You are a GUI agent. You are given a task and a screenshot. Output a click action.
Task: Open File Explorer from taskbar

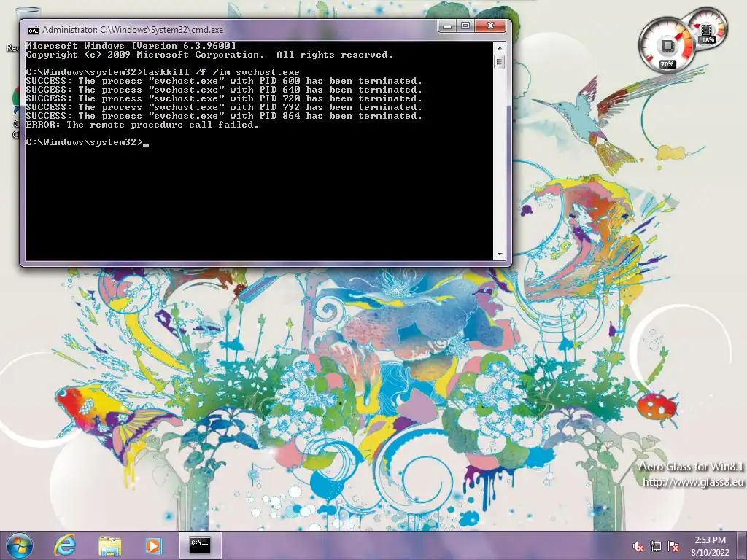click(109, 545)
